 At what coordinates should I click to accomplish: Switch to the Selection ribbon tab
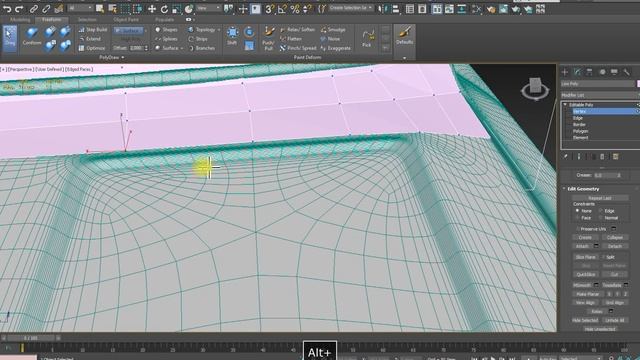click(87, 20)
